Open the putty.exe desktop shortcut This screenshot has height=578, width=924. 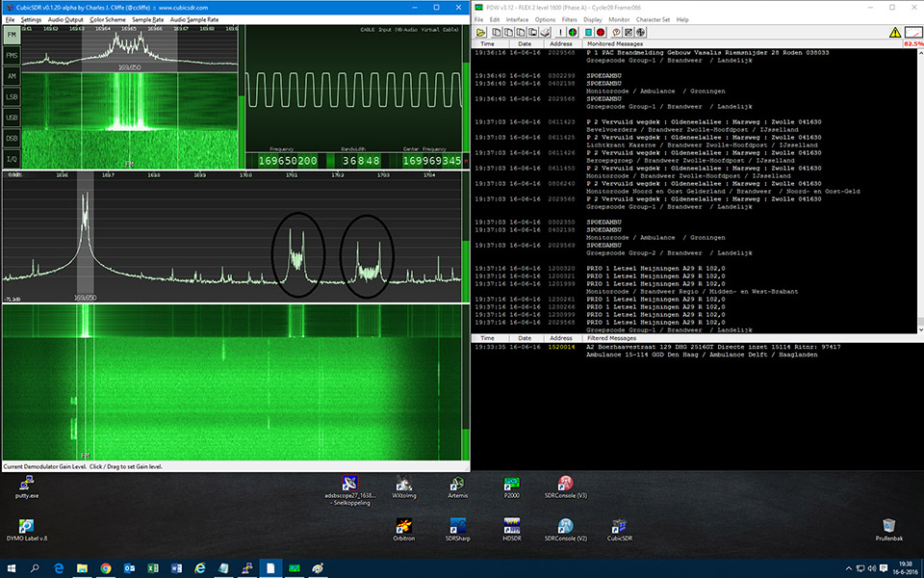27,487
